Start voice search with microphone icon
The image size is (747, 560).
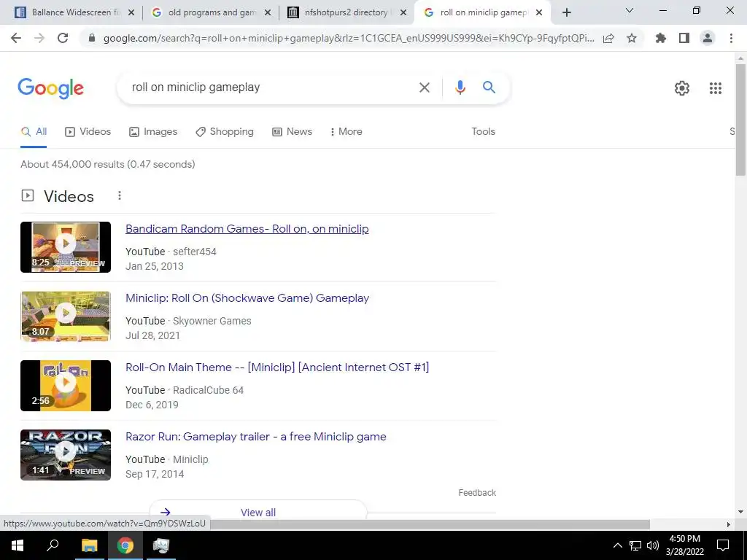point(460,87)
